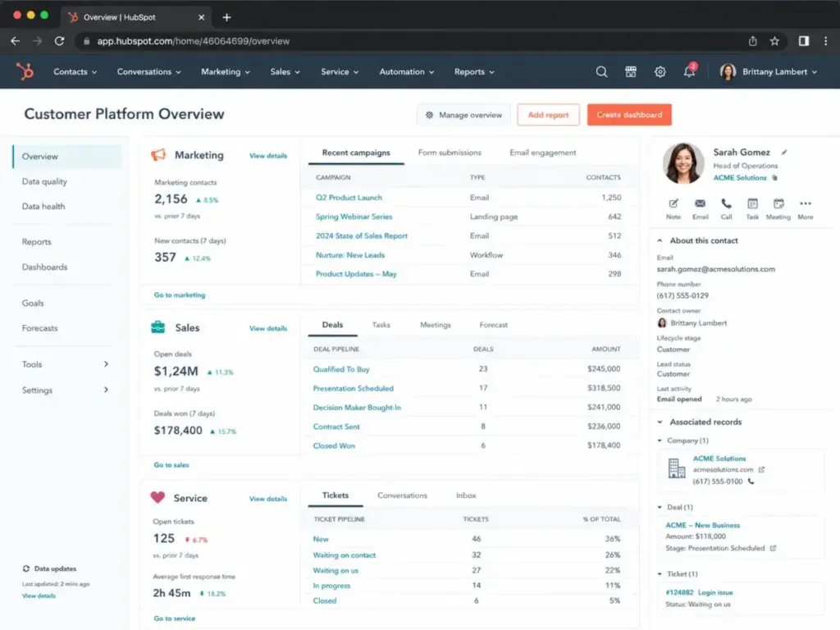
Task: Click the Sales briefcase icon
Action: click(158, 326)
